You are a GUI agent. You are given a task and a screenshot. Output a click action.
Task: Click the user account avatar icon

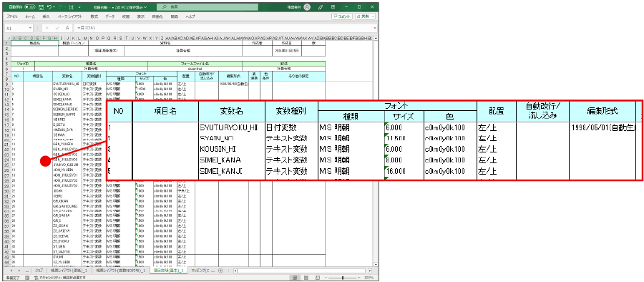[x=307, y=7]
